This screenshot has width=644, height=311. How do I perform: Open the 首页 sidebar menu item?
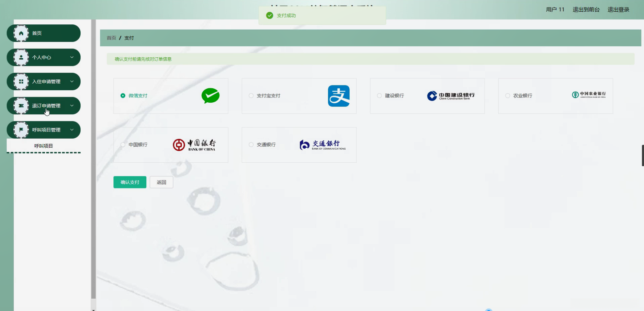[44, 33]
